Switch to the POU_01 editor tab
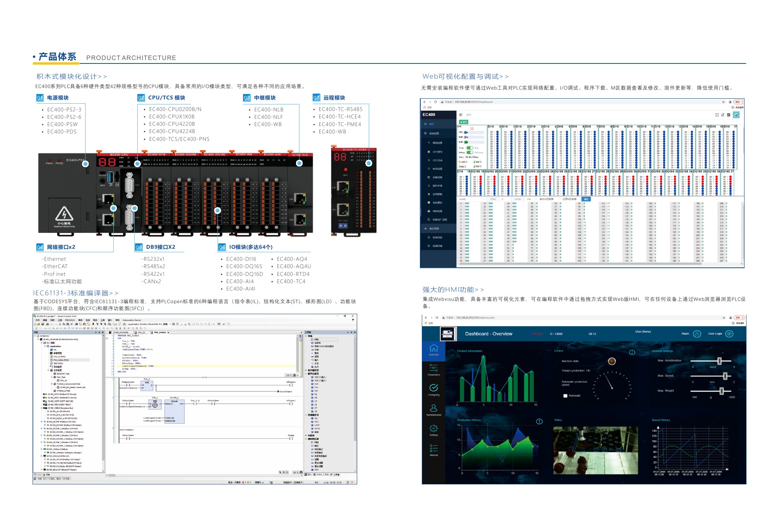 141,332
